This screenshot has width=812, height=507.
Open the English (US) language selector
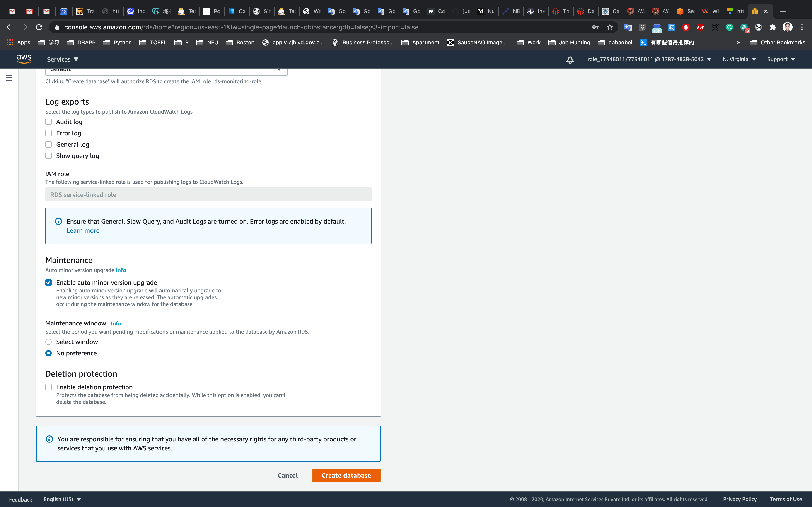pos(62,499)
